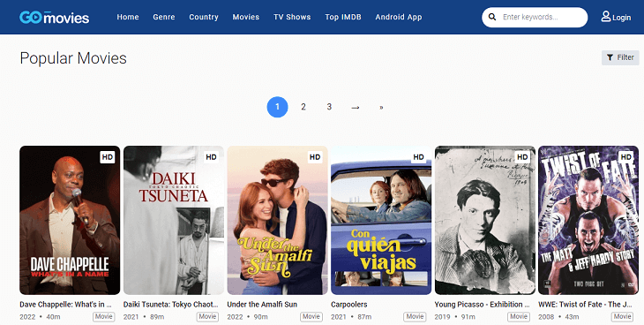This screenshot has width=644, height=325.
Task: Click the HD badge on Twist of Fate poster
Action: coord(626,157)
